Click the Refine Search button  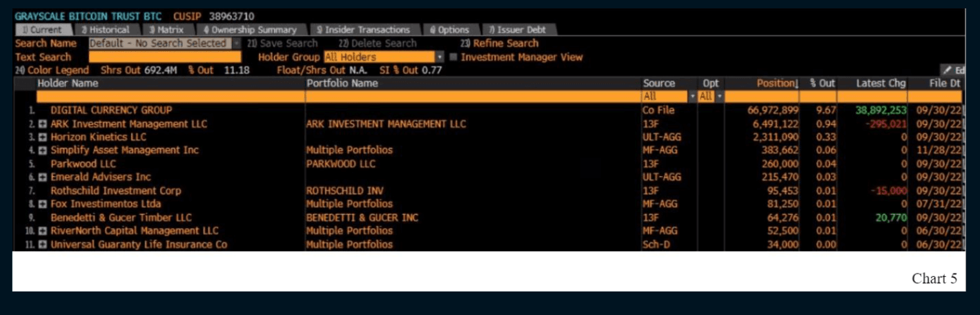click(x=500, y=44)
